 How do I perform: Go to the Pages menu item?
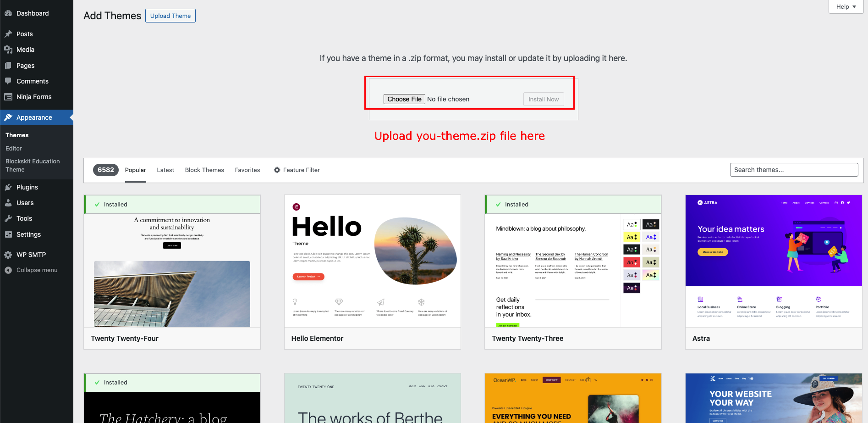click(37, 66)
